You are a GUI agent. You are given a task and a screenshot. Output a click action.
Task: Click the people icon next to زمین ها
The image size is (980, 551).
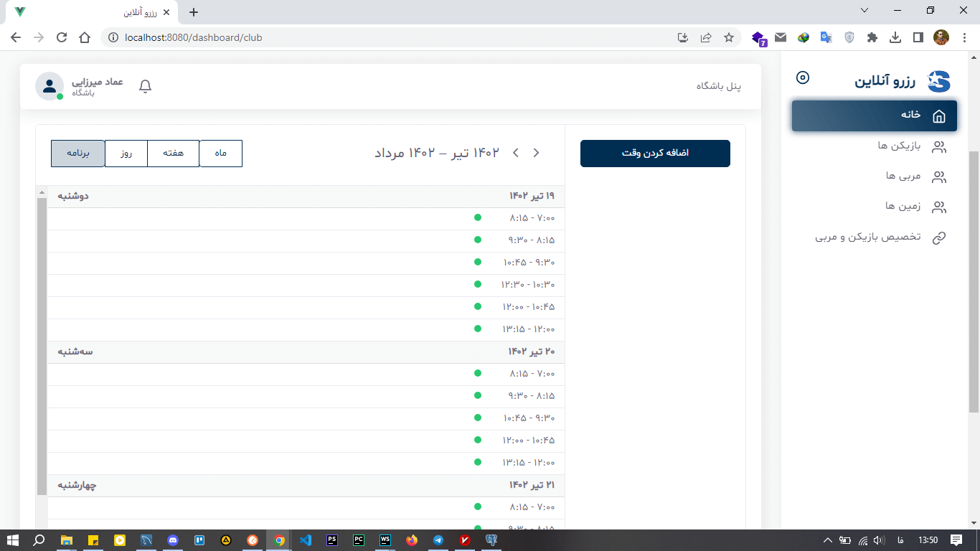[938, 207]
